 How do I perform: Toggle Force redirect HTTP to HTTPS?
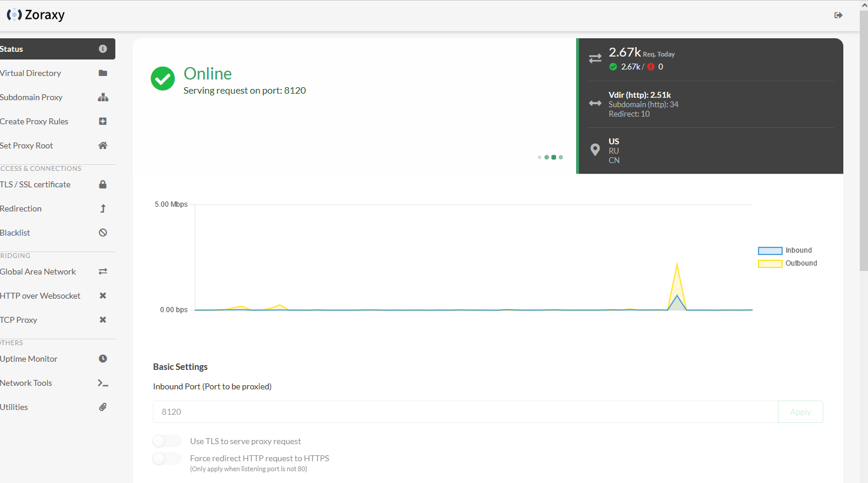167,459
